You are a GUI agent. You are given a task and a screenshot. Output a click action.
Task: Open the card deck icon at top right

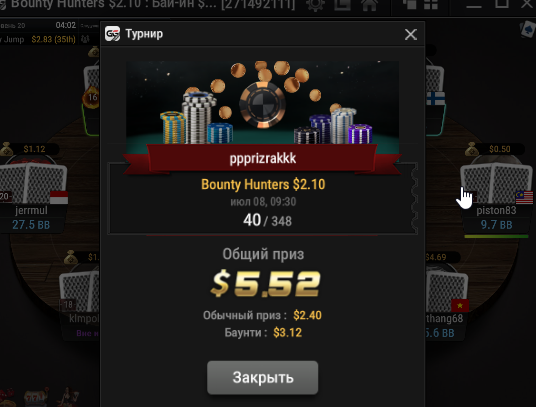[x=528, y=30]
